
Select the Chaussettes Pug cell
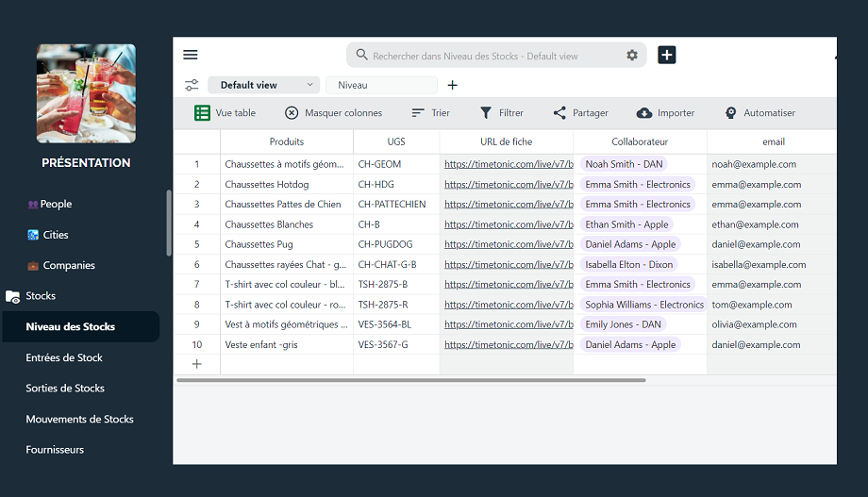coord(287,244)
